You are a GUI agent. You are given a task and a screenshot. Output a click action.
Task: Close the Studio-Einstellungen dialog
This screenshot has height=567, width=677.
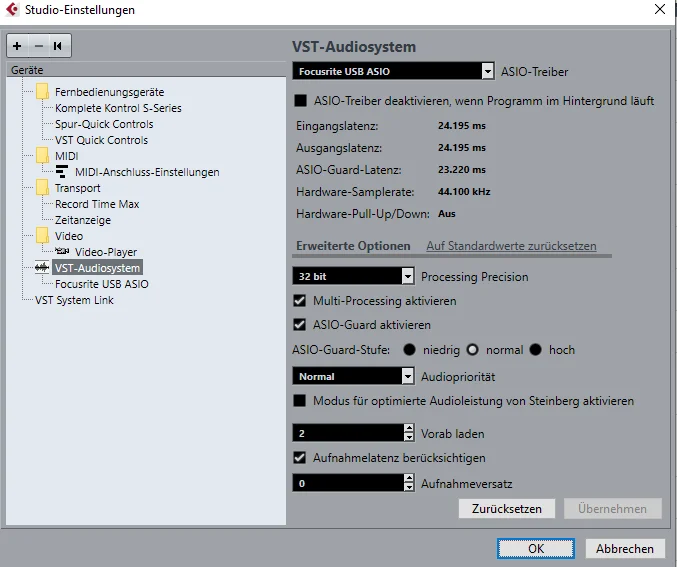click(660, 9)
